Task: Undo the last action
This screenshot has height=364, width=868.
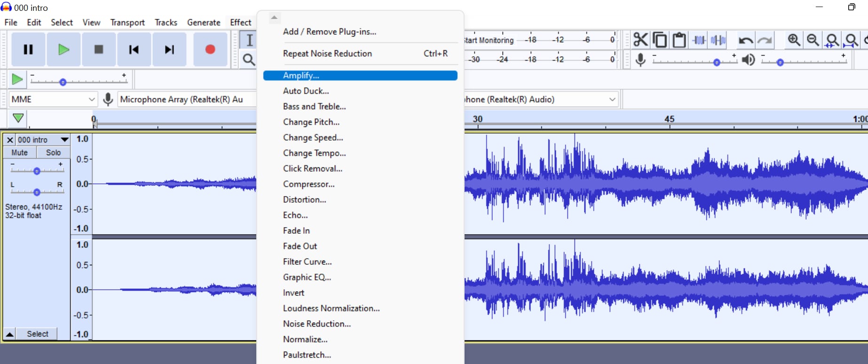Action: [745, 40]
